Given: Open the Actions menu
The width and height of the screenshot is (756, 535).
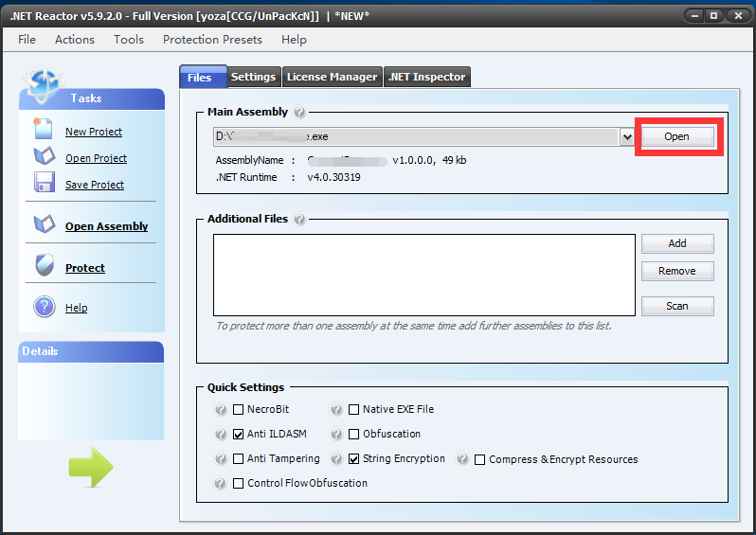Looking at the screenshot, I should click(75, 40).
